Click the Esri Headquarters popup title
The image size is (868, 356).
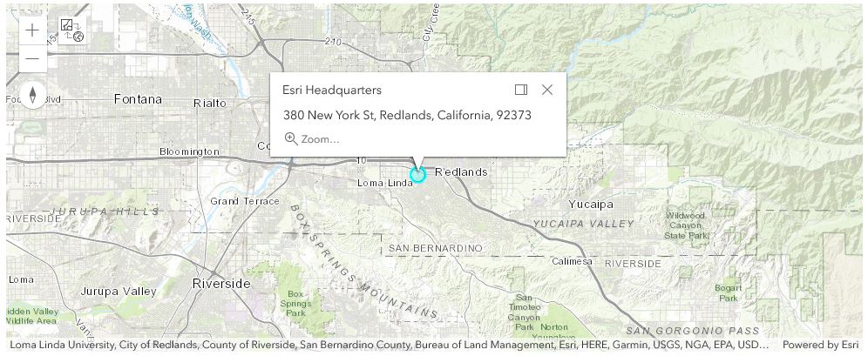[332, 90]
